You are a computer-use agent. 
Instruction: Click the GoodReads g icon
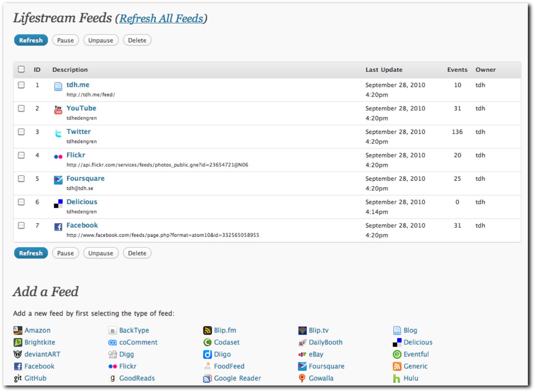(113, 378)
